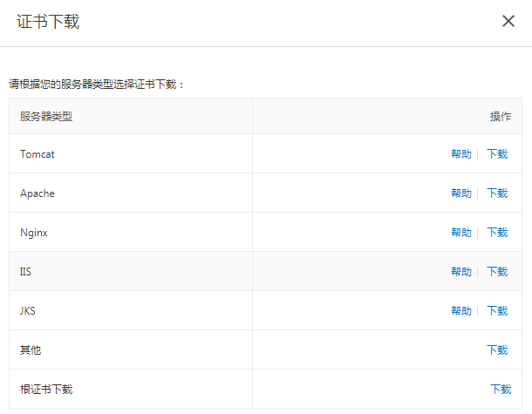Open 帮助 for JKS
Screen dimensions: 532x414
tap(461, 311)
